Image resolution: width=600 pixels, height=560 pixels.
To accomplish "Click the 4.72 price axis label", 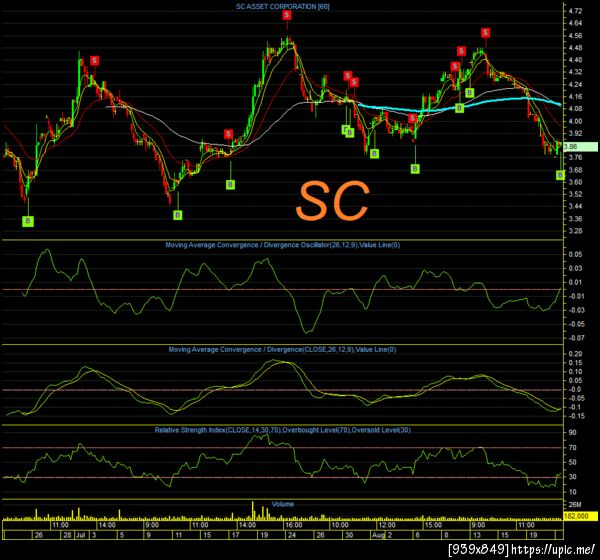I will pos(576,11).
